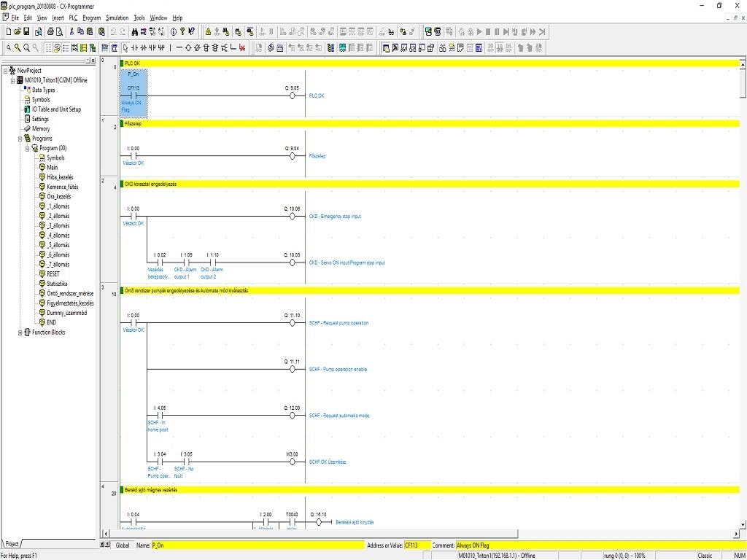Image resolution: width=747 pixels, height=560 pixels.
Task: Open the Insert menu
Action: [58, 18]
